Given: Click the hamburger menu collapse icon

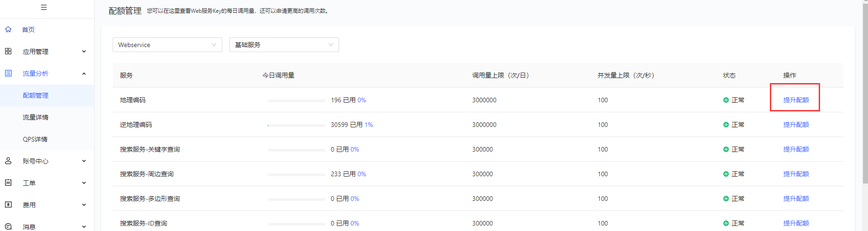Looking at the screenshot, I should (x=44, y=7).
